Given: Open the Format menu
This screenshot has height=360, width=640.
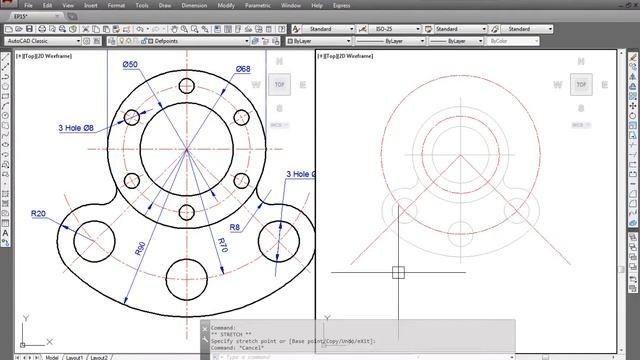Looking at the screenshot, I should point(116,5).
